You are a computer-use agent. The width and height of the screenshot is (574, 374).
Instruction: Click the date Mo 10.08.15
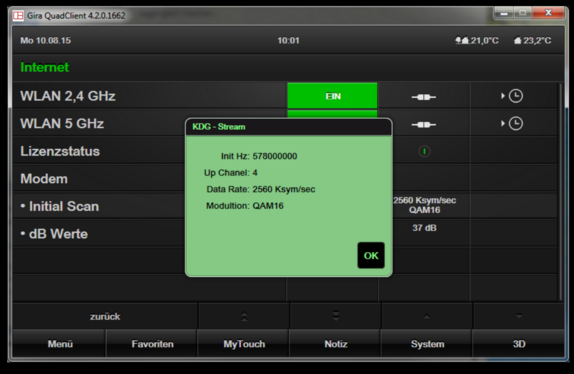(46, 40)
